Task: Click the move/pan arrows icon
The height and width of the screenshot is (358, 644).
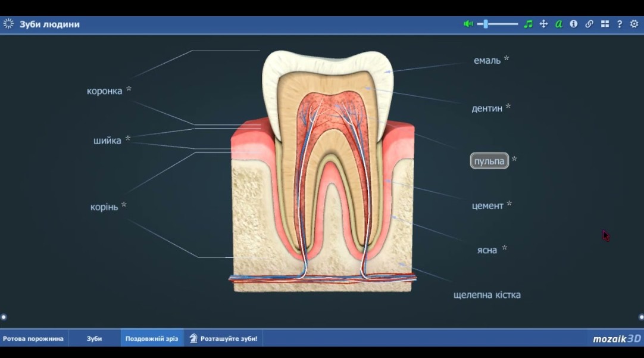Action: click(x=543, y=24)
